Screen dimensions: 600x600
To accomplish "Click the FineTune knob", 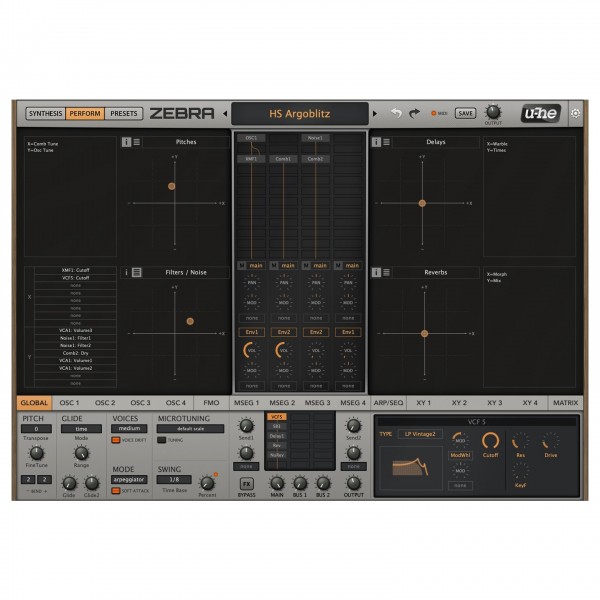I will click(x=36, y=453).
